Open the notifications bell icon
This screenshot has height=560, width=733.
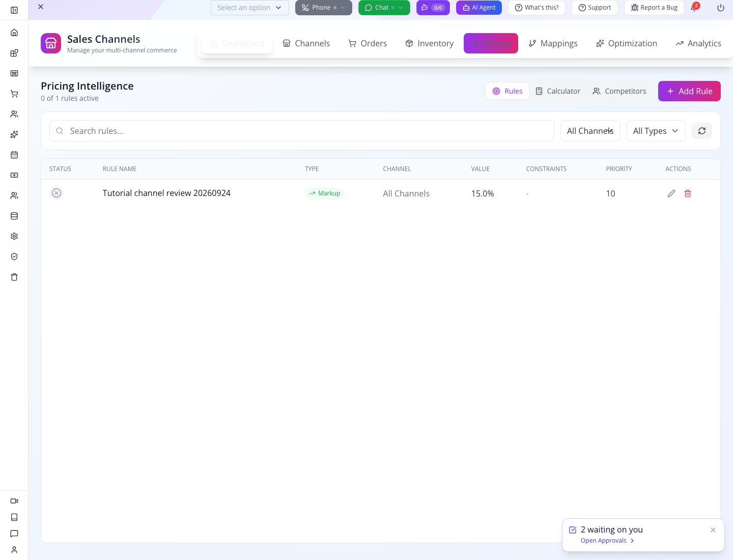point(694,8)
